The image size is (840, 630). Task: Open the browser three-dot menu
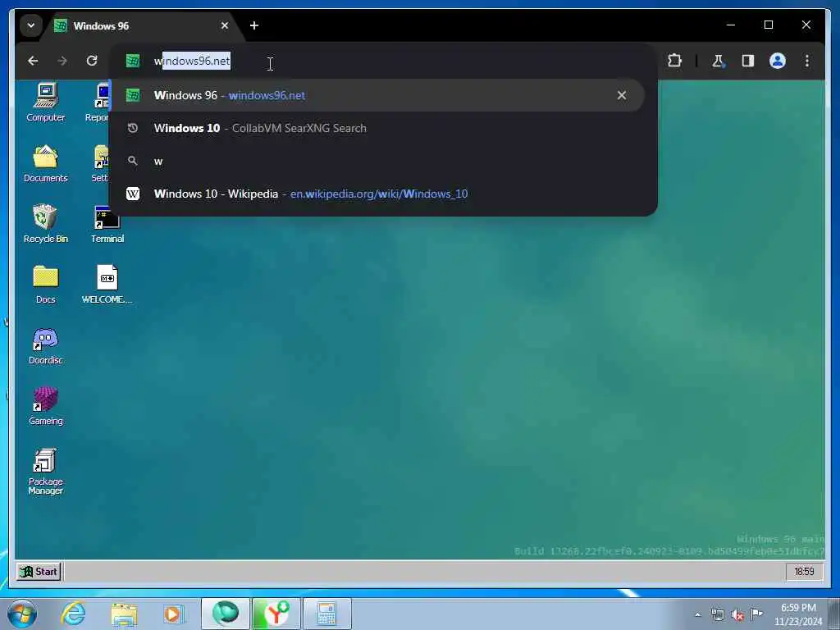pos(807,61)
